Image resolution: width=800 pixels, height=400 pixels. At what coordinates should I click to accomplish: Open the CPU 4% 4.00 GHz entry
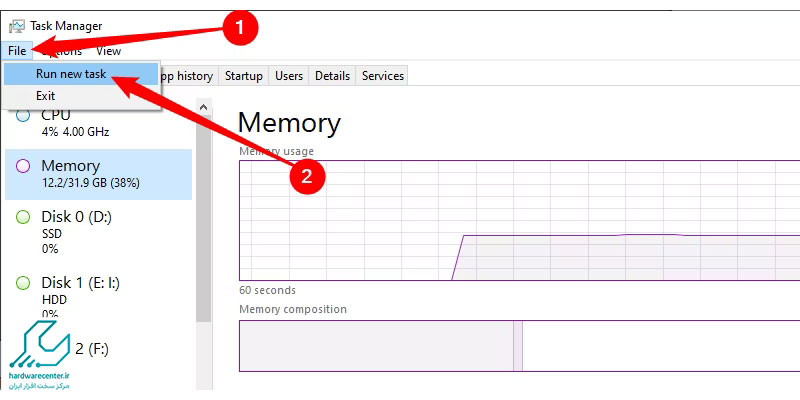98,123
